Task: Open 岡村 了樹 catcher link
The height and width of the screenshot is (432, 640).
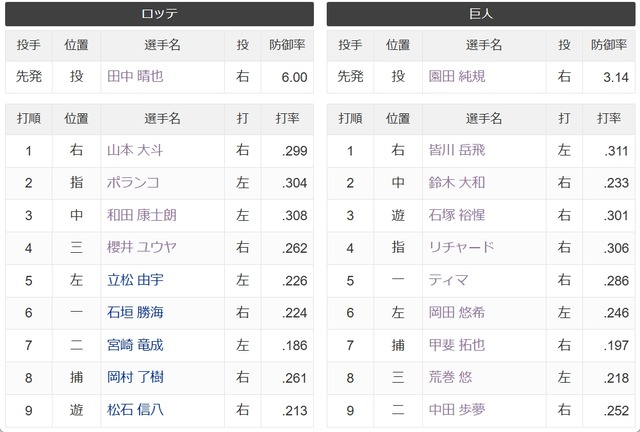Action: click(135, 377)
